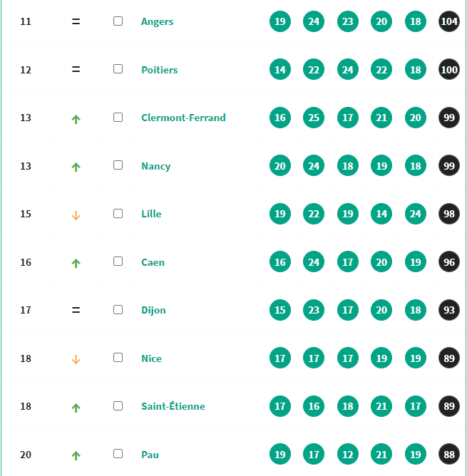This screenshot has height=476, width=467.
Task: Open the Clermont-Ferrand city link
Action: point(183,118)
